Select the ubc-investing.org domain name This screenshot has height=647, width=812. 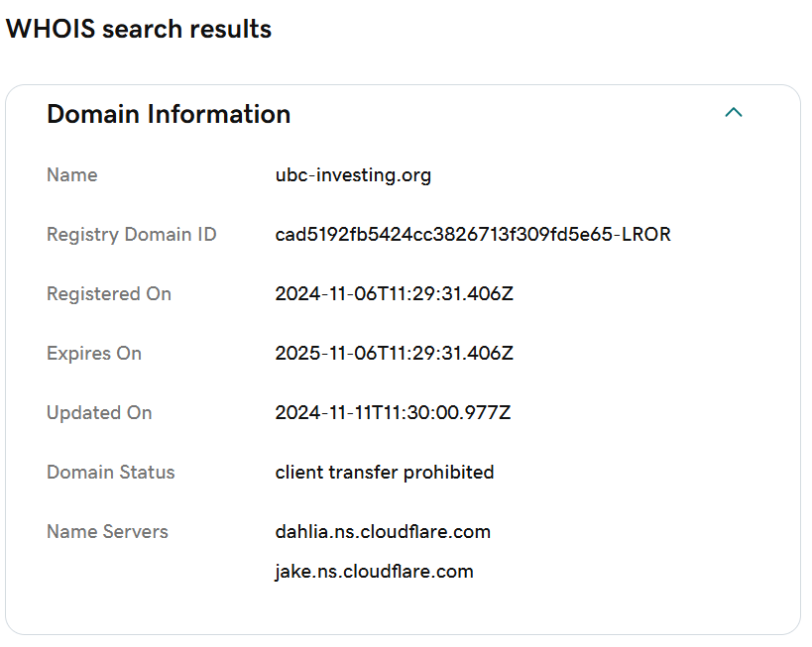(x=353, y=175)
